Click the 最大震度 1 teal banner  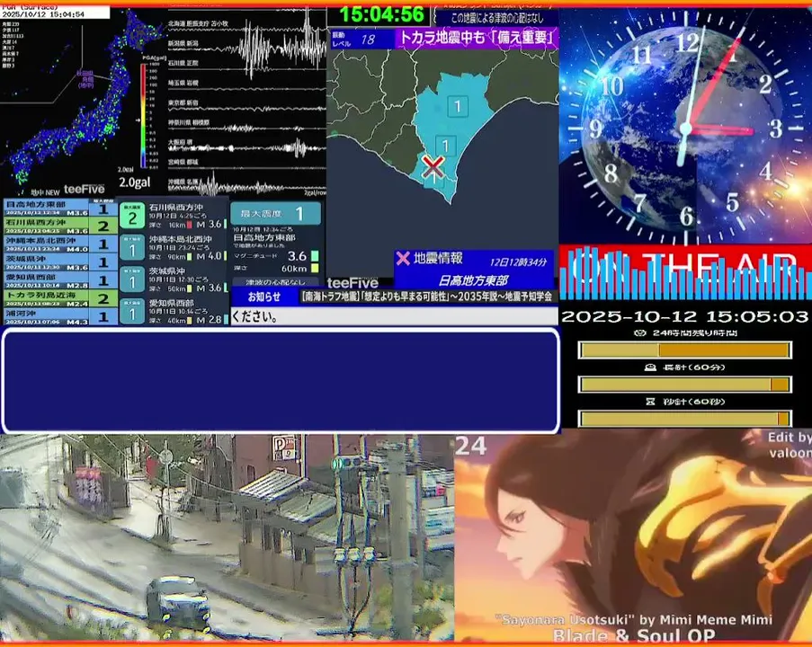[275, 213]
